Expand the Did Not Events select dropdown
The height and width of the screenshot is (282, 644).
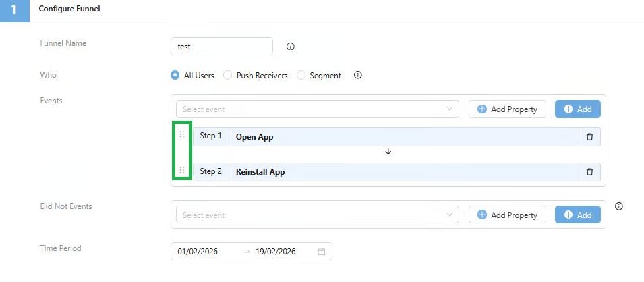[317, 215]
